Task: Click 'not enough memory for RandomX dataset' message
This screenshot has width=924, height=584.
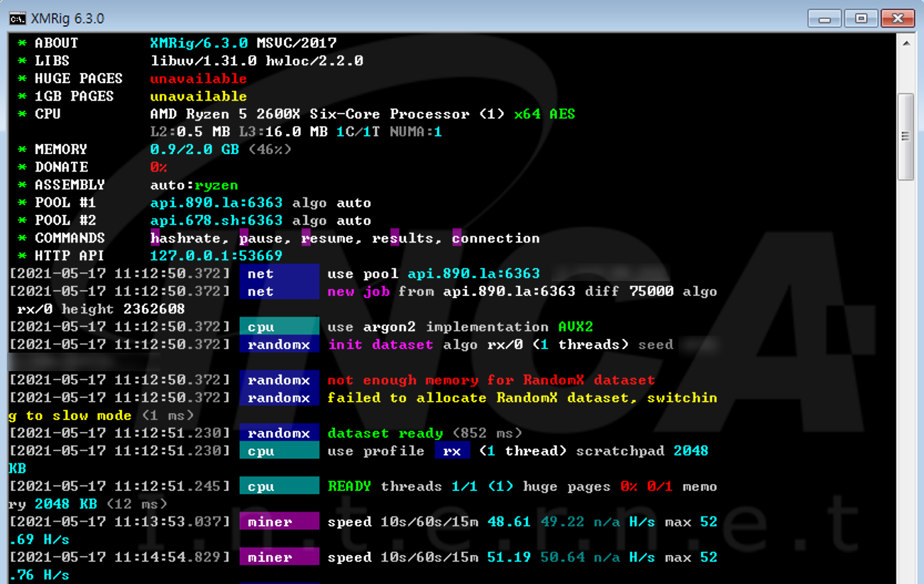Action: 491,380
